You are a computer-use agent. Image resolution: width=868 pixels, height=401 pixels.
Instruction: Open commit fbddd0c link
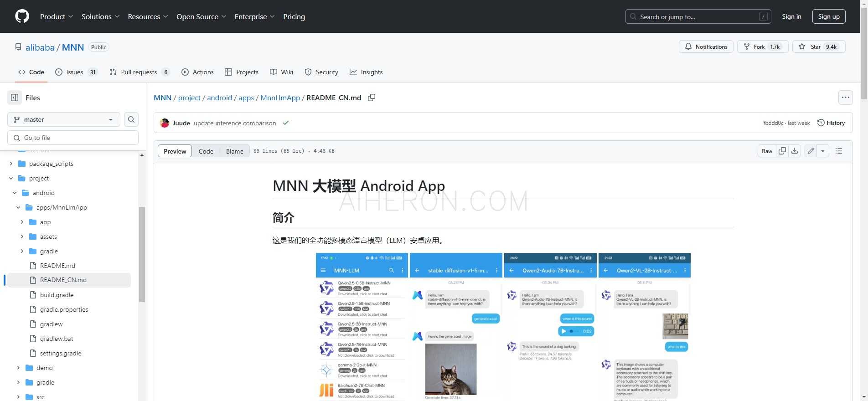(x=773, y=123)
